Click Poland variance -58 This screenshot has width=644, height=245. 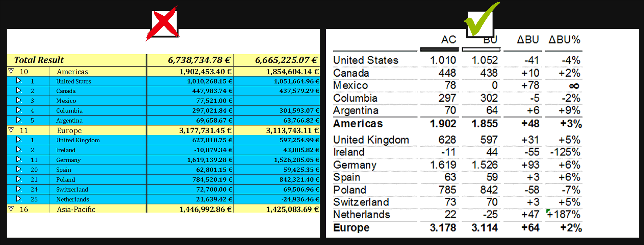coord(532,190)
